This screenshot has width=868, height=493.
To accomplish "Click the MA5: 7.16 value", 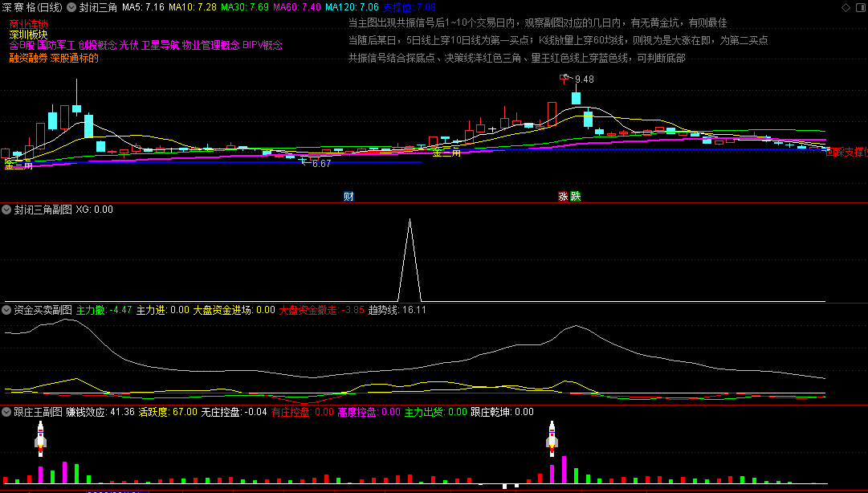I will [x=143, y=7].
